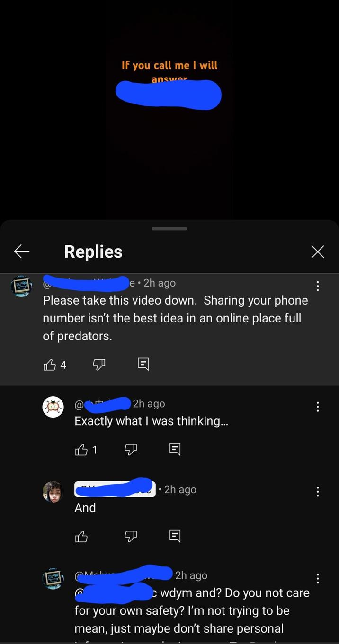Tap the video showing 'If you call me I will'
This screenshot has height=644, width=339.
(169, 109)
